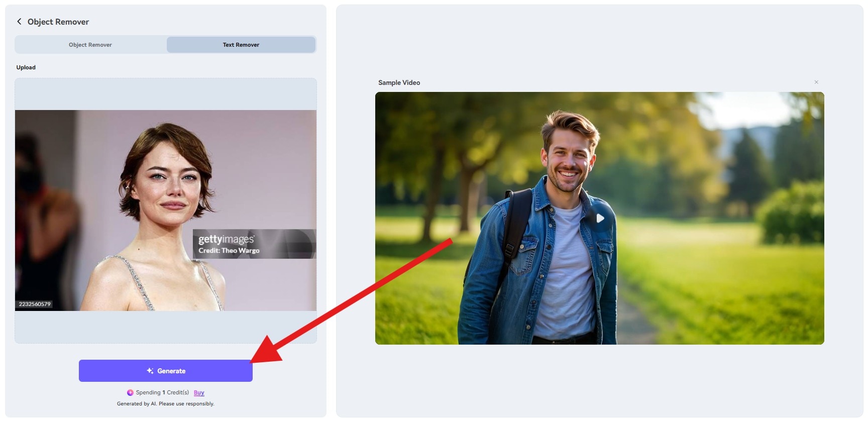Click the credit coin icon beside Spending
Screen dimensions: 868x424
point(130,393)
